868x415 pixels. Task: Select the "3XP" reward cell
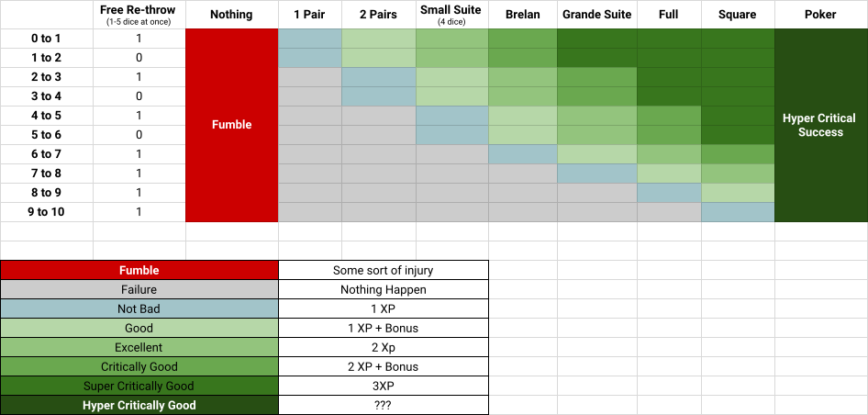coord(383,386)
